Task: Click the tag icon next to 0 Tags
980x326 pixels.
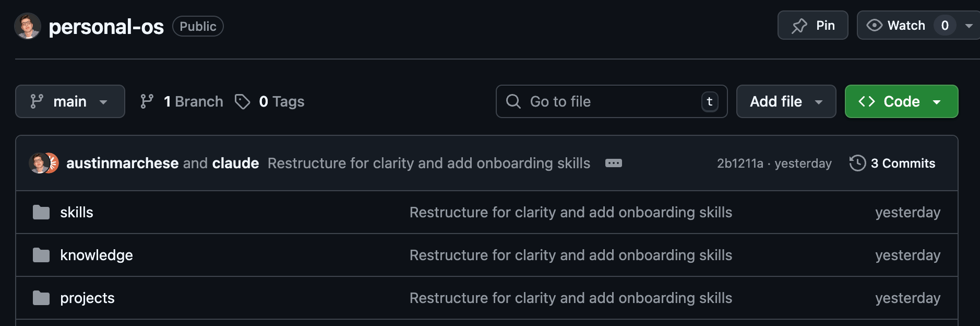Action: tap(242, 101)
